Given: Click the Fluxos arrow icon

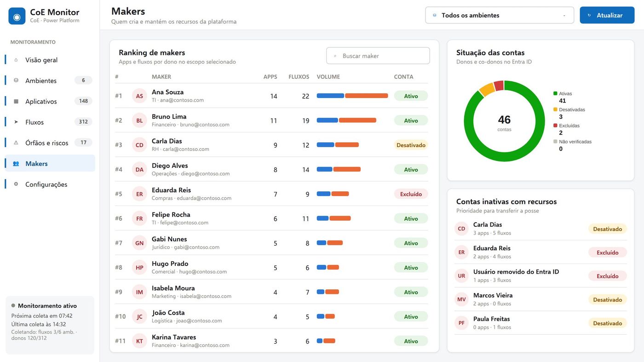Looking at the screenshot, I should tap(16, 122).
